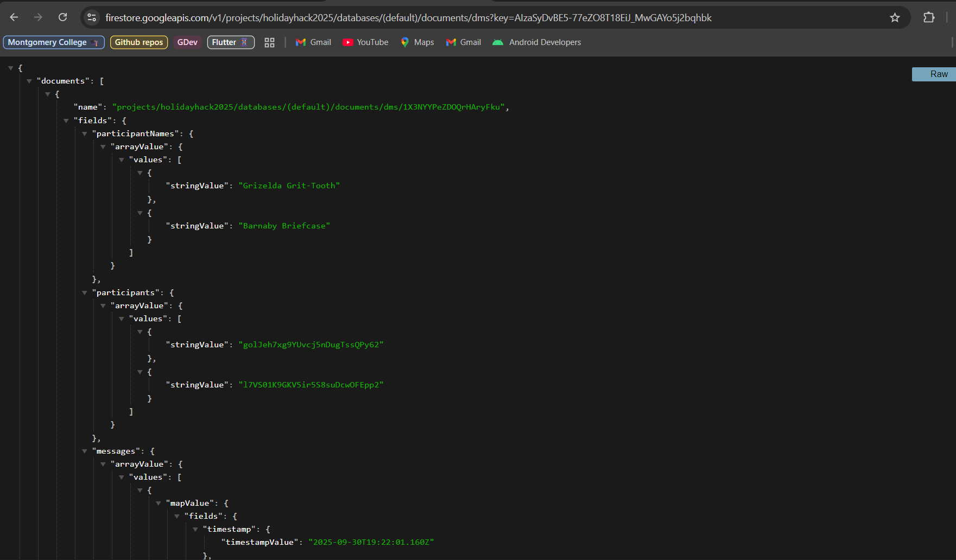Collapse the "participantNames" node

tap(84, 133)
